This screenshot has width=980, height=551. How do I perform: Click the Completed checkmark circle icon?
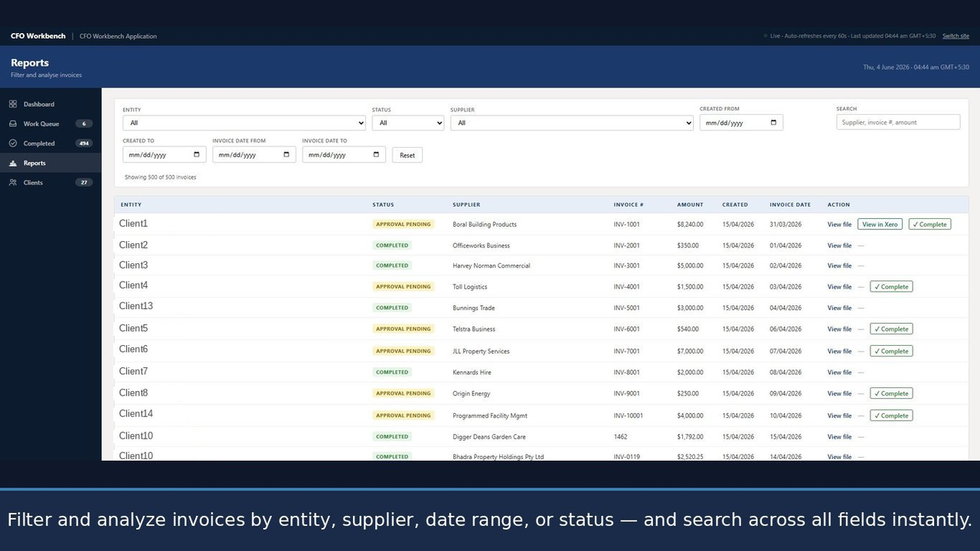click(13, 143)
